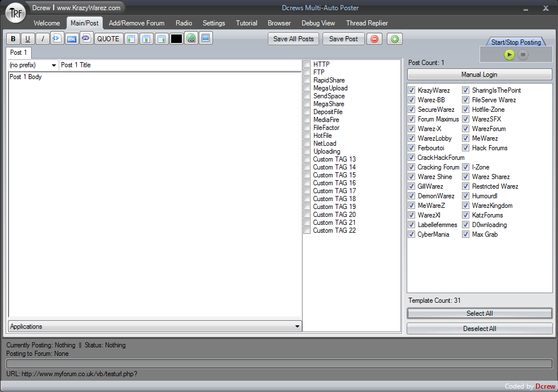Click Save Post button
The width and height of the screenshot is (558, 392).
tap(343, 39)
